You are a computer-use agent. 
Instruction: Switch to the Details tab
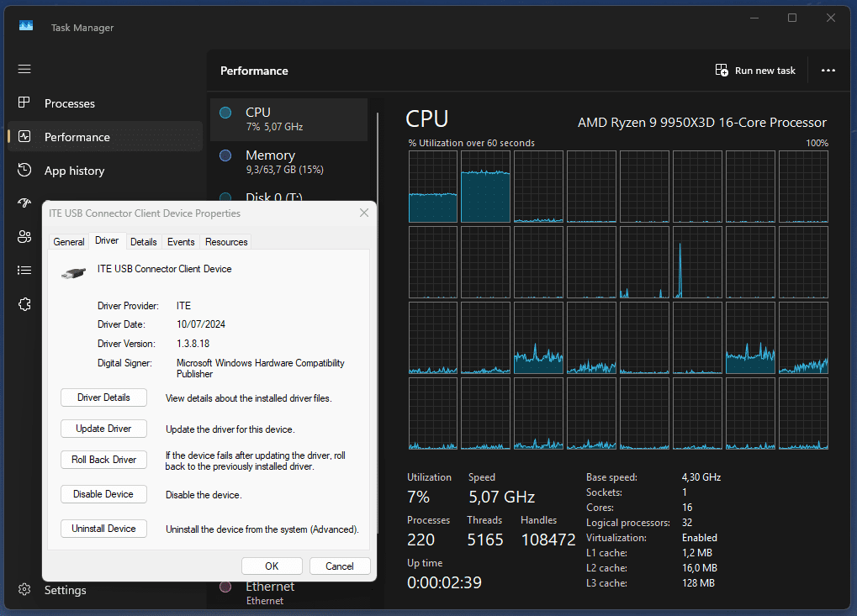pos(144,242)
